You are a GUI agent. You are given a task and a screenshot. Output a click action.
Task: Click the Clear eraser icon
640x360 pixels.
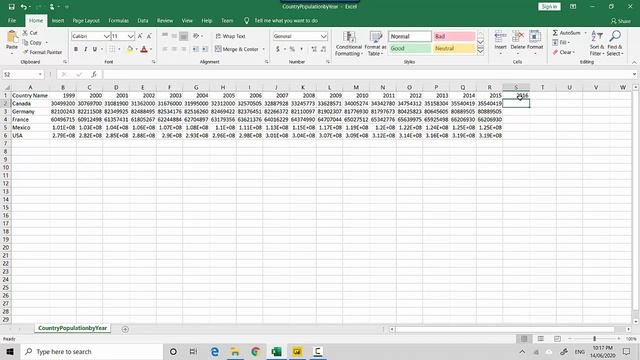pos(555,52)
